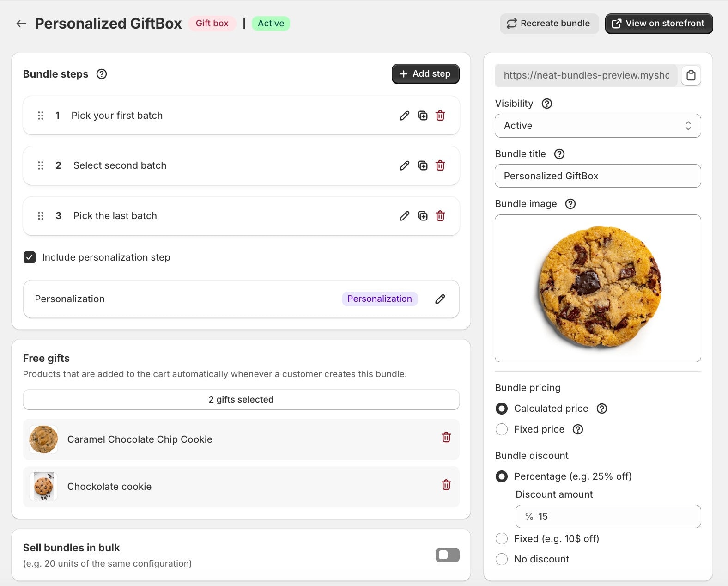
Task: Click the purple Personalization tag
Action: point(380,299)
